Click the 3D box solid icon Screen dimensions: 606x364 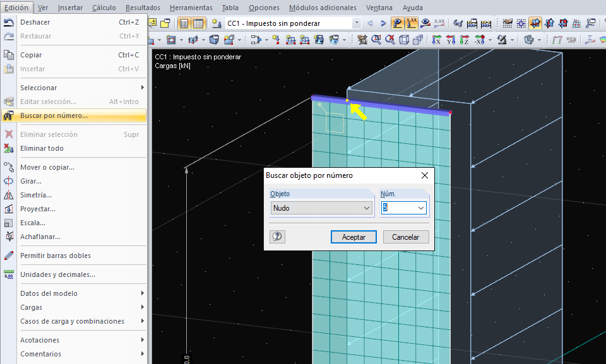point(214,39)
